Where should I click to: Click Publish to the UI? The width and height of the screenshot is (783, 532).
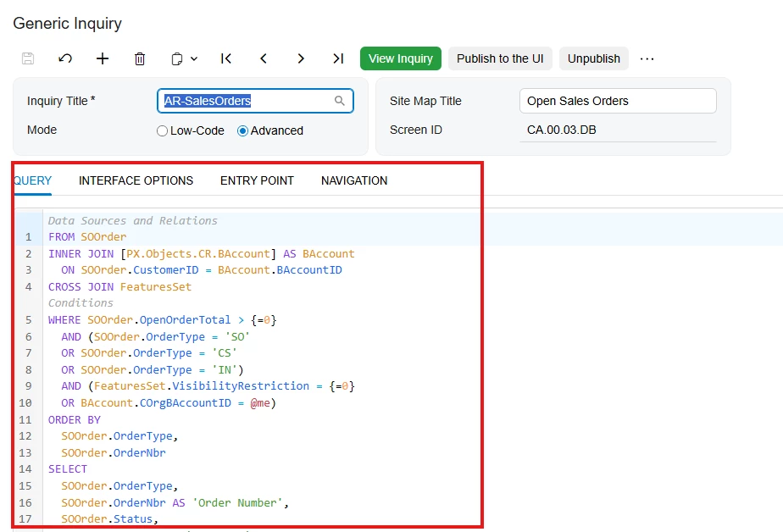tap(500, 58)
